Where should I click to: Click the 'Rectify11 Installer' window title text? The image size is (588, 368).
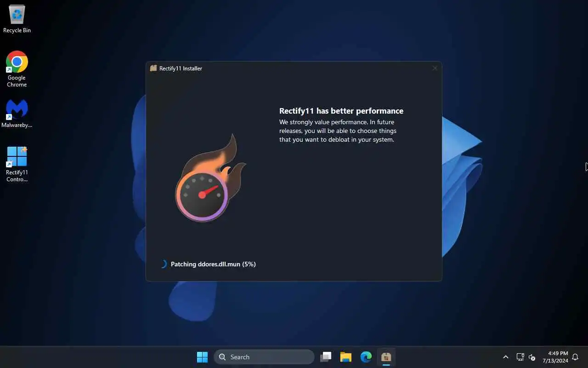tap(181, 69)
